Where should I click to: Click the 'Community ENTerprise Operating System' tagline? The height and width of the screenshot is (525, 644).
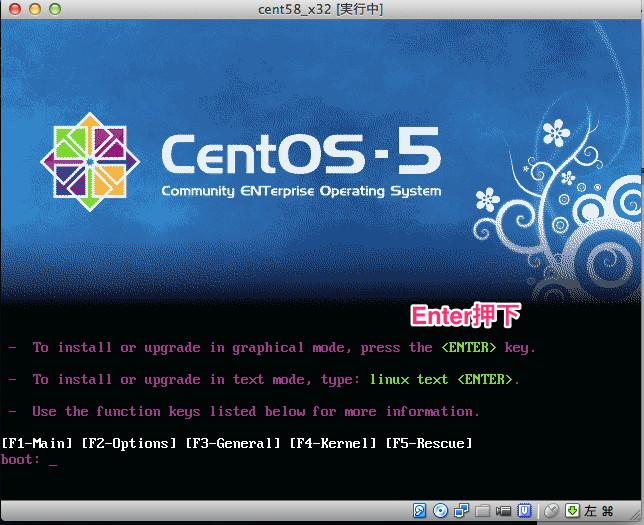301,191
